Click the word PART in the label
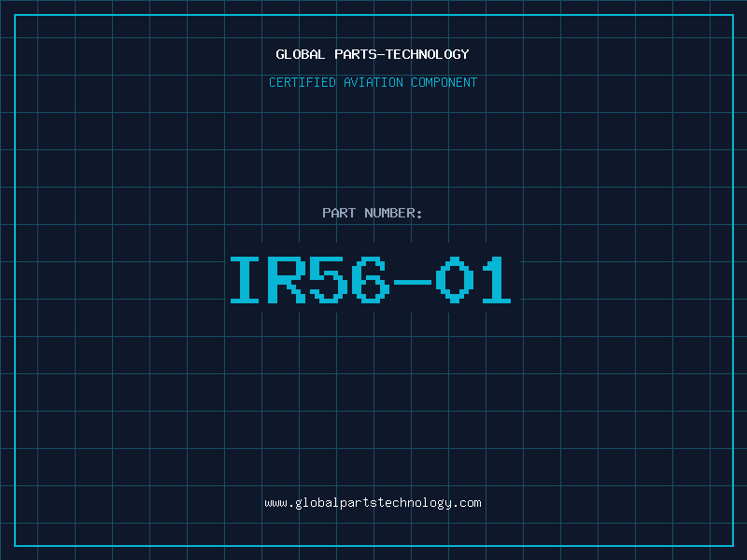Image resolution: width=747 pixels, height=560 pixels. pos(338,213)
